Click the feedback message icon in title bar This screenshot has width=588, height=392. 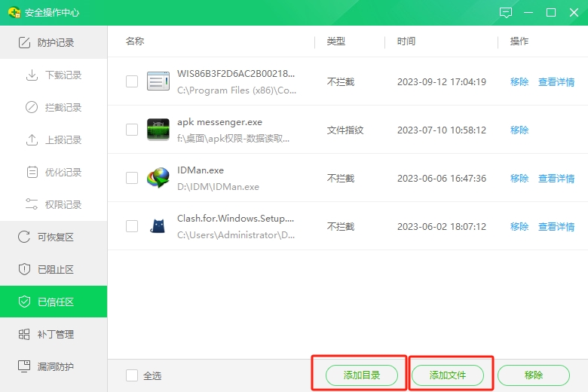506,13
